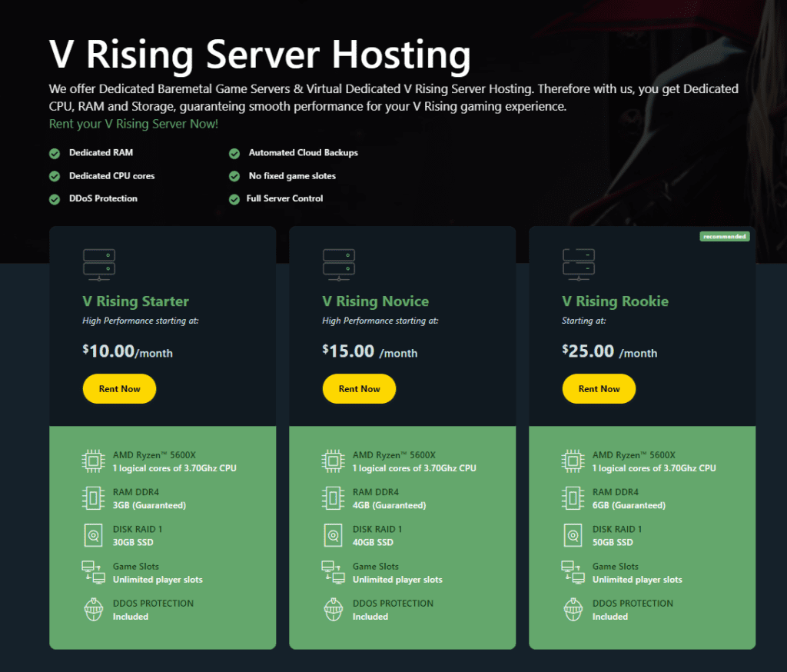The height and width of the screenshot is (672, 787).
Task: Click the V Rising Rookie plan title
Action: click(x=615, y=301)
